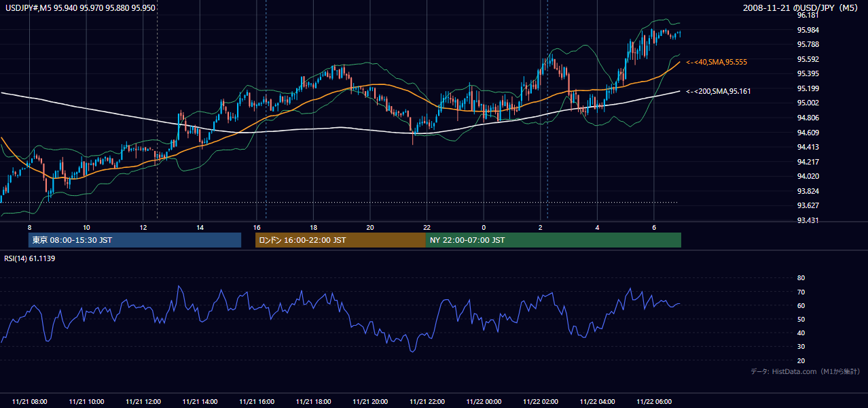Click the 95.788 price axis label
The width and height of the screenshot is (868, 408).
click(808, 45)
